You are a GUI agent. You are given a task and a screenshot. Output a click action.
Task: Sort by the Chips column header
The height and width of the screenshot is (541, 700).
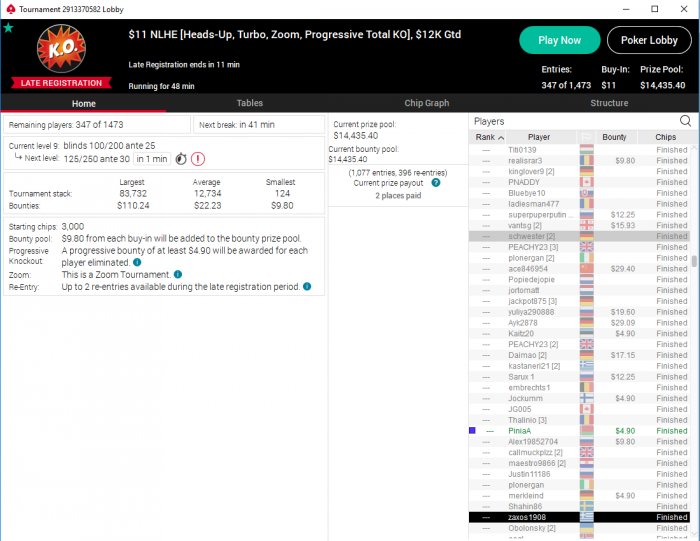(665, 137)
